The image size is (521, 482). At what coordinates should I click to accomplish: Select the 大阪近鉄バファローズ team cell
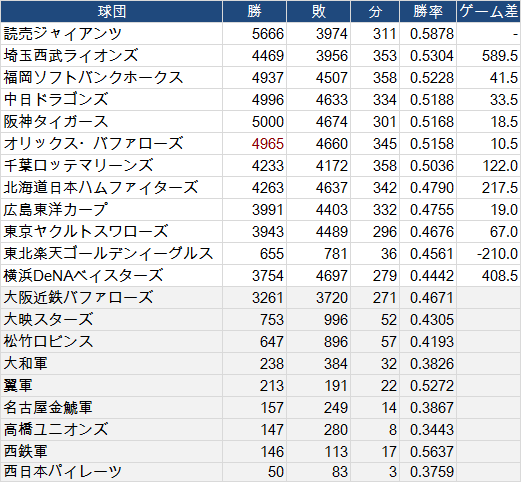pos(112,298)
